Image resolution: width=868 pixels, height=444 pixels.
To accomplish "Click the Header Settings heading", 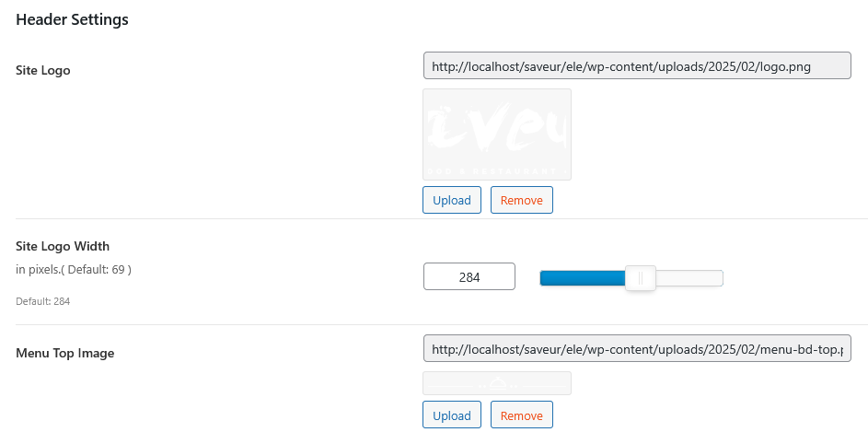I will [72, 19].
